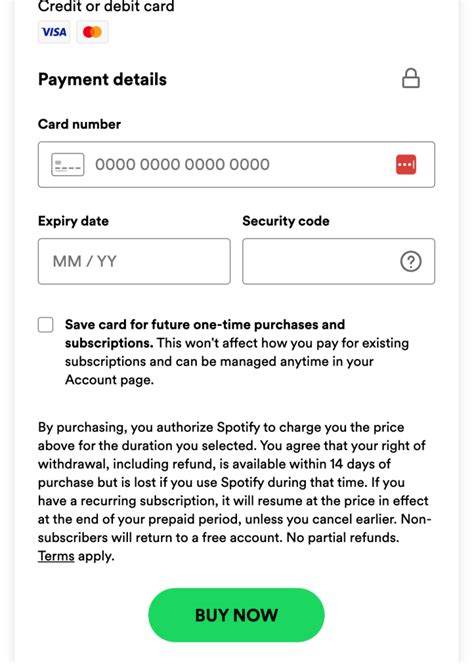The height and width of the screenshot is (664, 474).
Task: Click the 'Payment details' heading
Action: tap(103, 80)
